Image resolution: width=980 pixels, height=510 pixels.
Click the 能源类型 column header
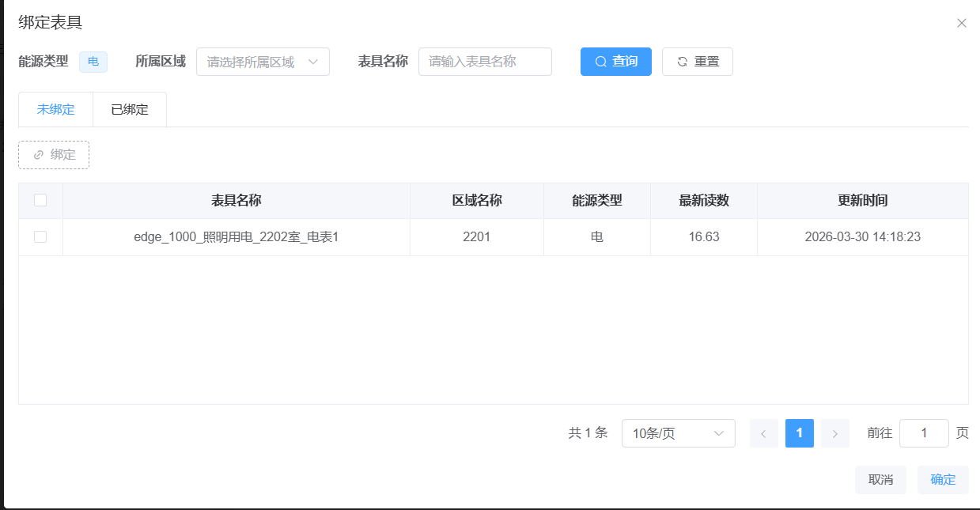coord(597,201)
